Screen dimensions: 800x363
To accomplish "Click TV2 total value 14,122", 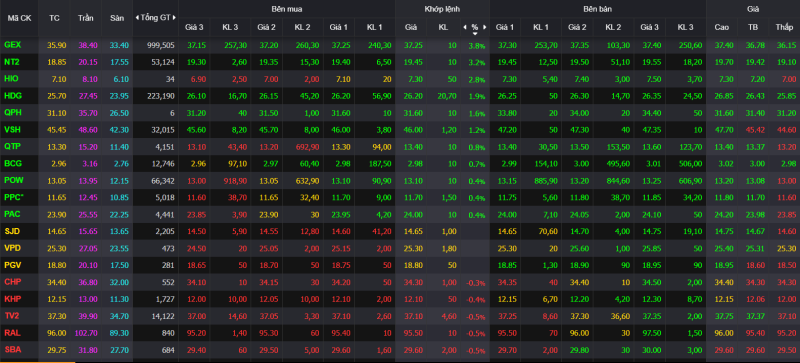I will tap(163, 316).
